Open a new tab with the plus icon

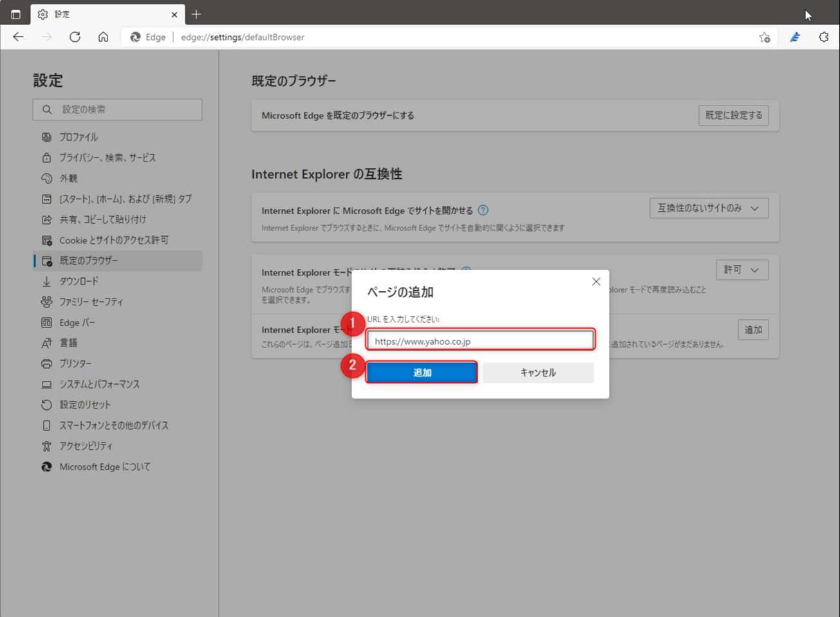[196, 14]
